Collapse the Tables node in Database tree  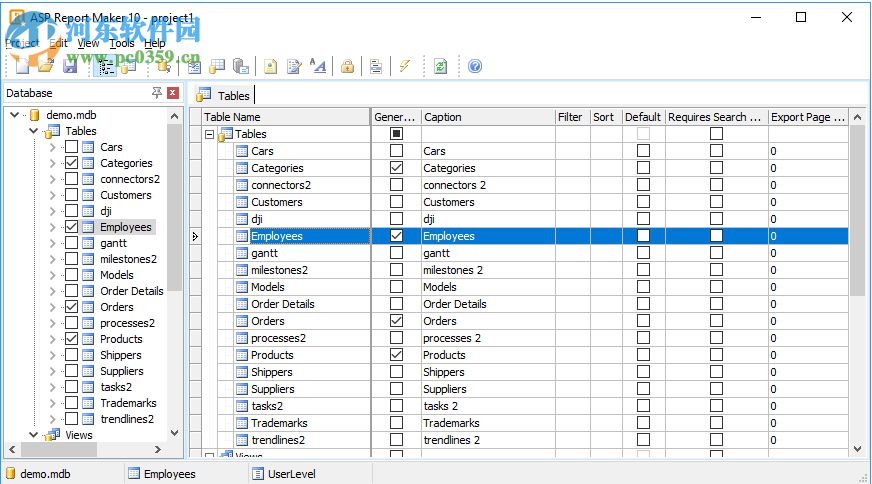[x=33, y=131]
